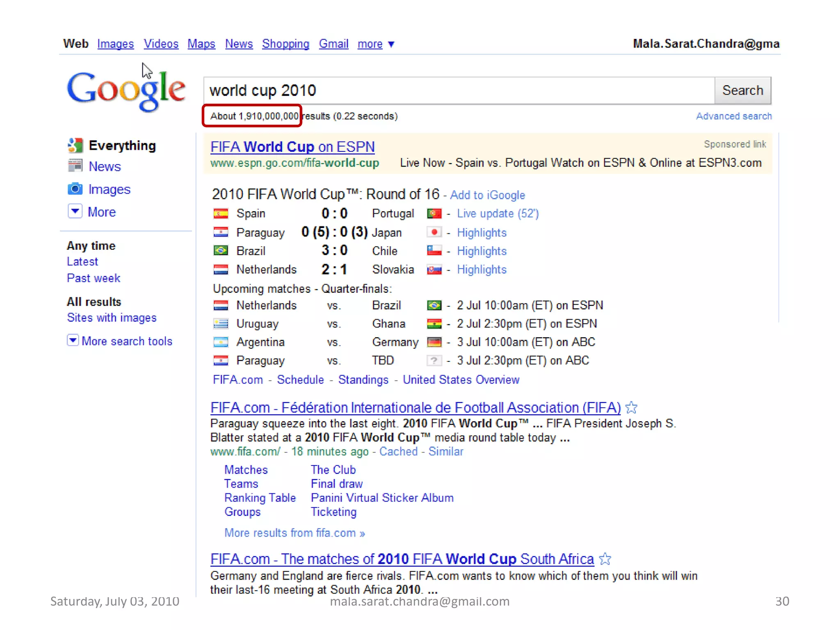Open Ranking Table sitelink

[260, 498]
